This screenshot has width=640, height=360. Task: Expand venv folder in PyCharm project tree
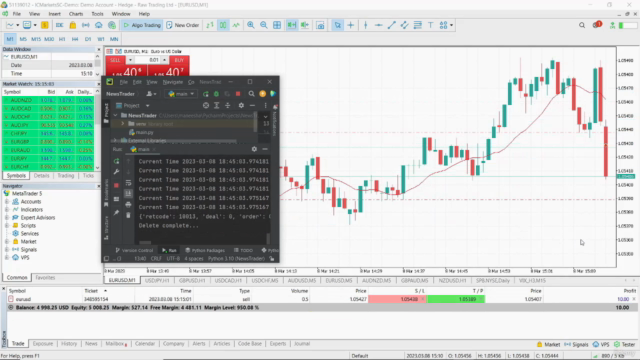click(122, 124)
